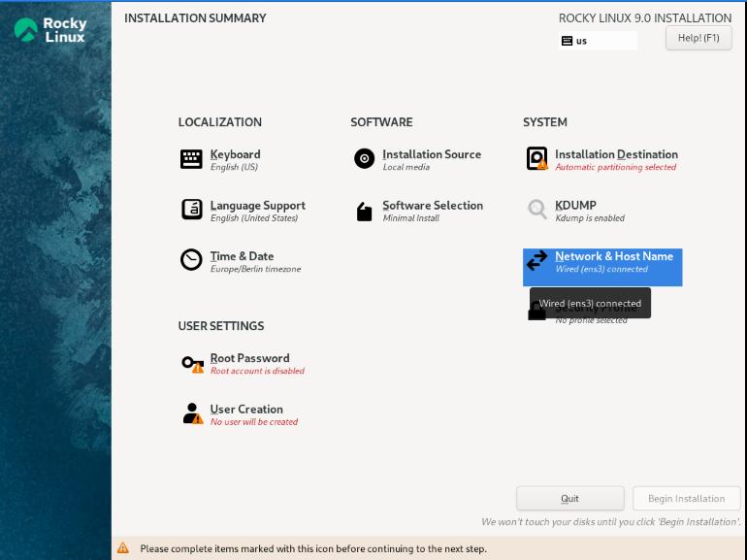Click the 'us' keyboard layout indicator
Image resolution: width=747 pixels, height=560 pixels.
(x=598, y=41)
